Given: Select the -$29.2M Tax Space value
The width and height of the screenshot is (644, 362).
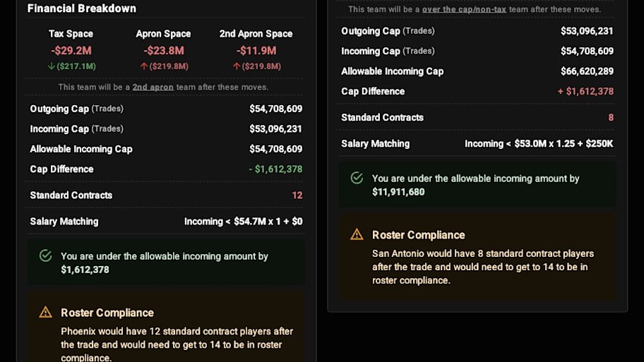Looking at the screenshot, I should pos(71,51).
